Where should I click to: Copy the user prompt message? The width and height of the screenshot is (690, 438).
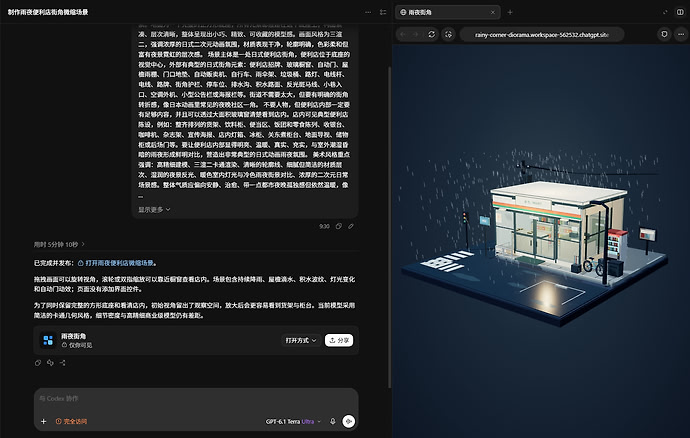pyautogui.click(x=338, y=226)
